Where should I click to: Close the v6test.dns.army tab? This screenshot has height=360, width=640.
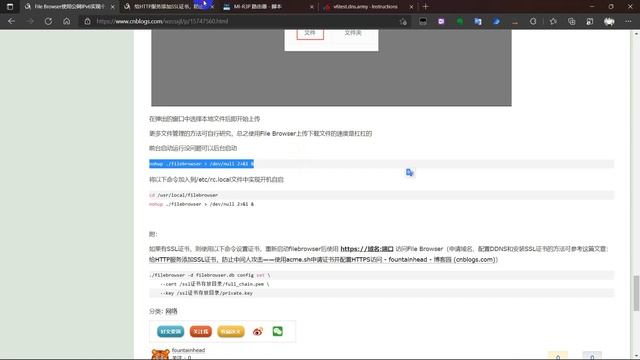[x=411, y=7]
